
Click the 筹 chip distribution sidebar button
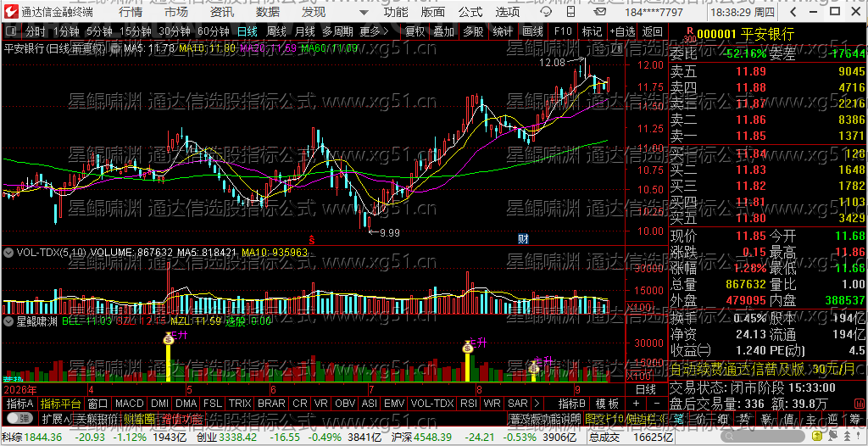coord(855,418)
